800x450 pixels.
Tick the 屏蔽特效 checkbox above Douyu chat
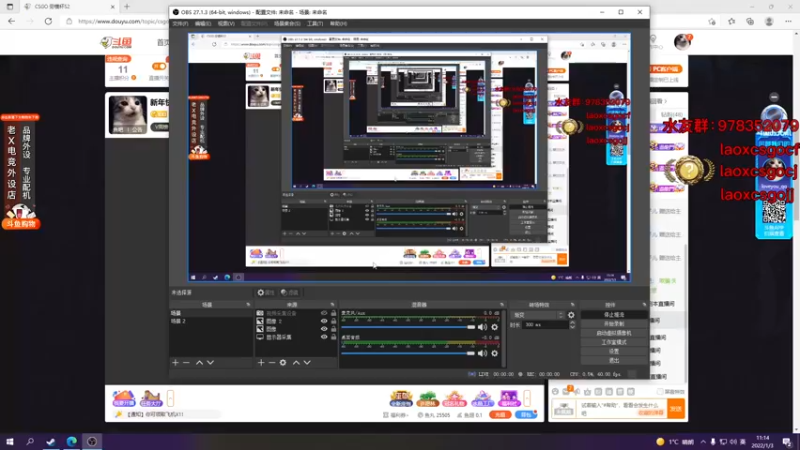click(x=660, y=392)
